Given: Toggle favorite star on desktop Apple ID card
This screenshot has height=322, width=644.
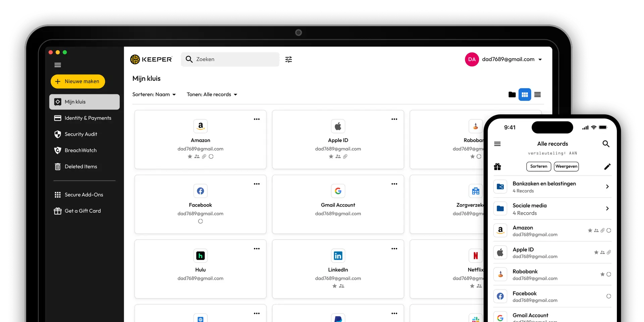Looking at the screenshot, I should [331, 156].
